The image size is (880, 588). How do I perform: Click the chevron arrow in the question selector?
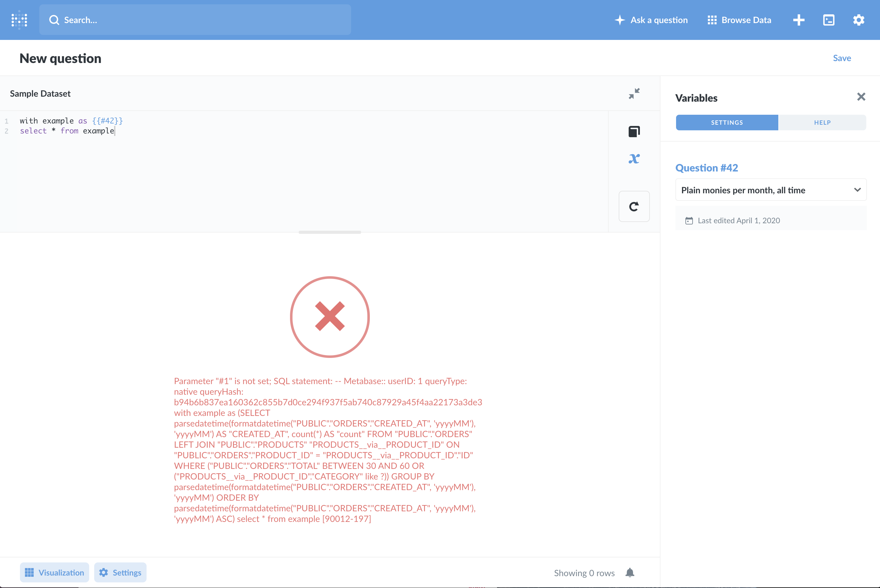[x=857, y=190]
